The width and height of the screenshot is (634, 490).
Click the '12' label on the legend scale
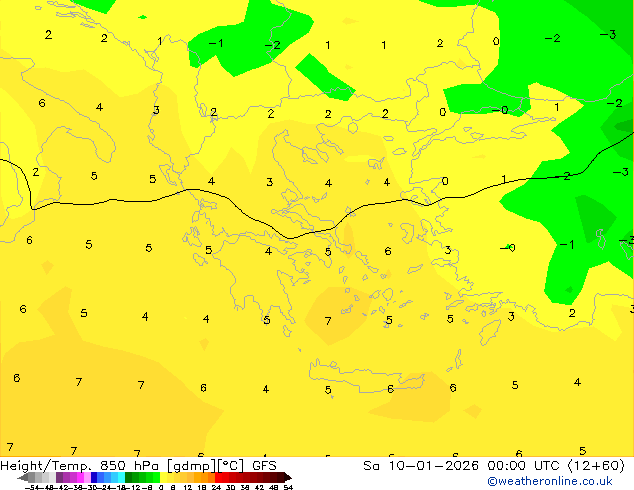pyautogui.click(x=188, y=487)
